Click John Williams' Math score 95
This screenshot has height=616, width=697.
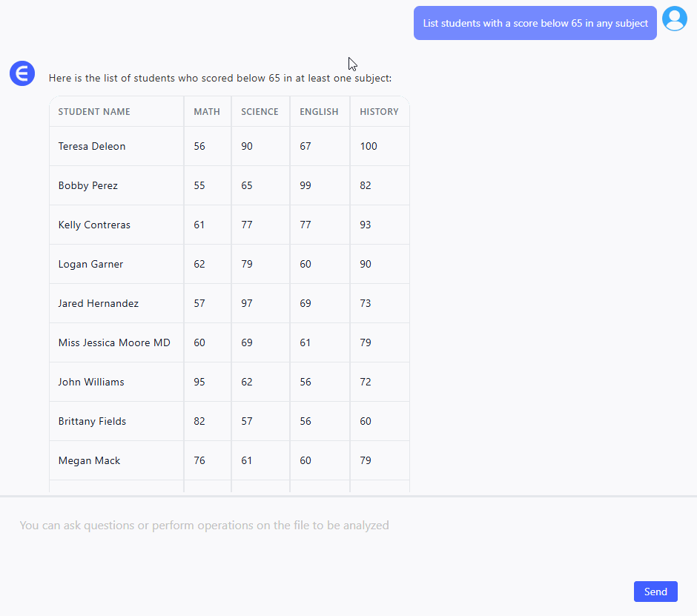point(199,382)
